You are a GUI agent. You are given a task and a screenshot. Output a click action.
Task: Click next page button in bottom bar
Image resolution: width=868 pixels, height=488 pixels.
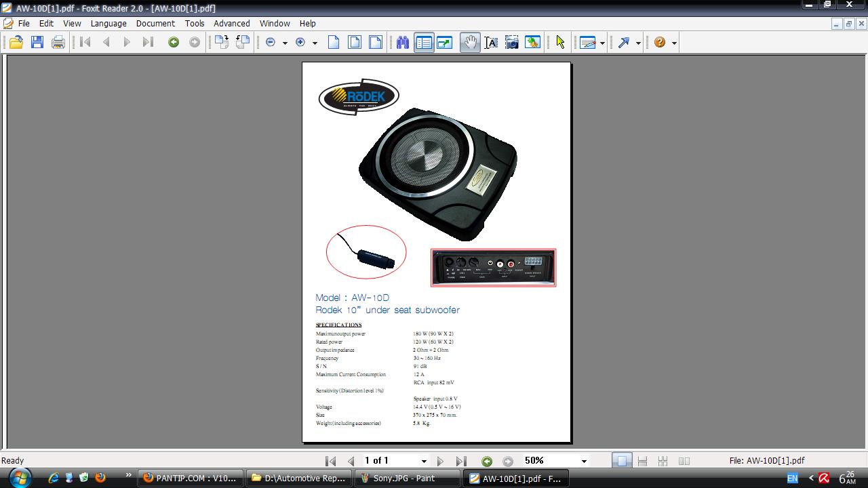pos(440,461)
